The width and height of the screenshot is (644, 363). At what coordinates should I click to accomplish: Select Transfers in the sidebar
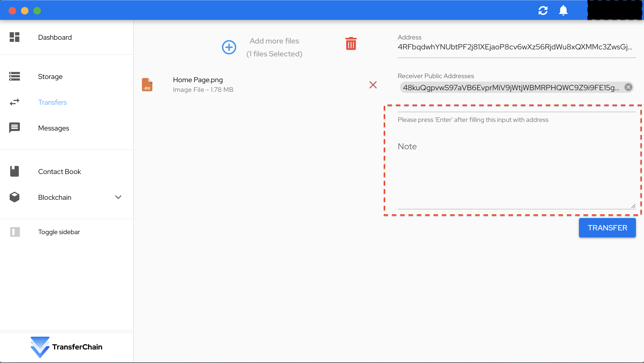tap(52, 102)
